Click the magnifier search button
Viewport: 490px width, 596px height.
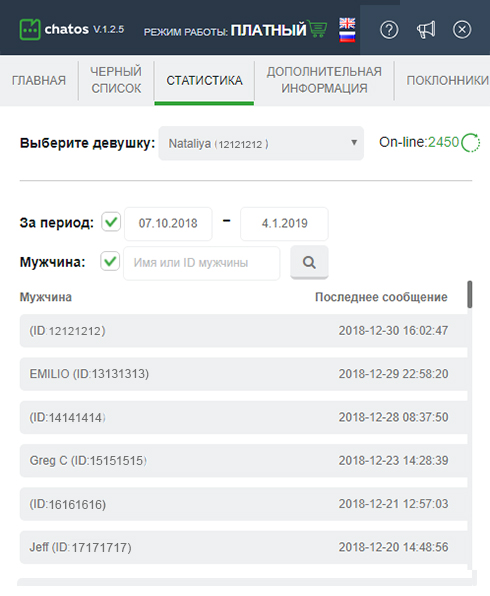pyautogui.click(x=309, y=262)
